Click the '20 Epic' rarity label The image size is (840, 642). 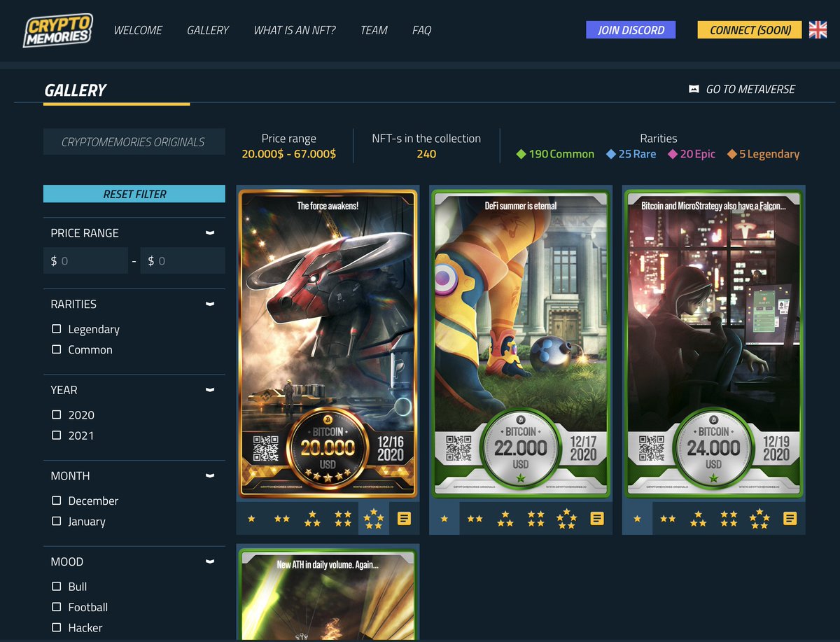click(x=691, y=154)
